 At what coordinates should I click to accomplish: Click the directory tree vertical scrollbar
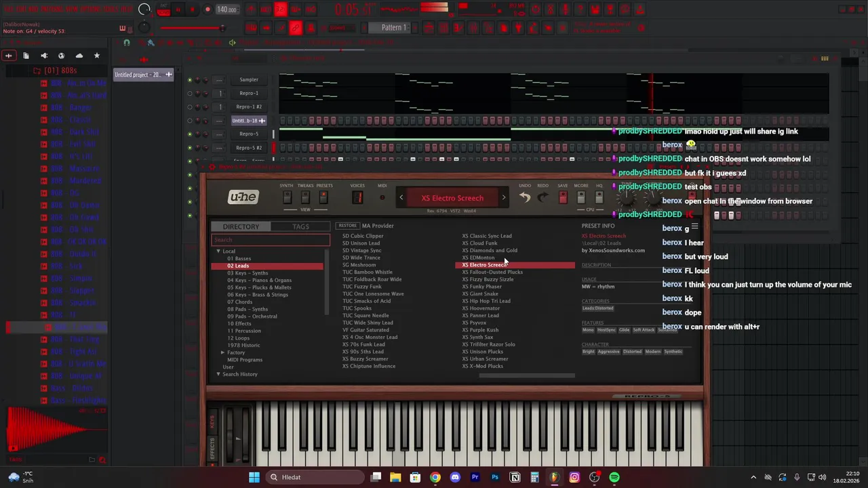pyautogui.click(x=327, y=281)
